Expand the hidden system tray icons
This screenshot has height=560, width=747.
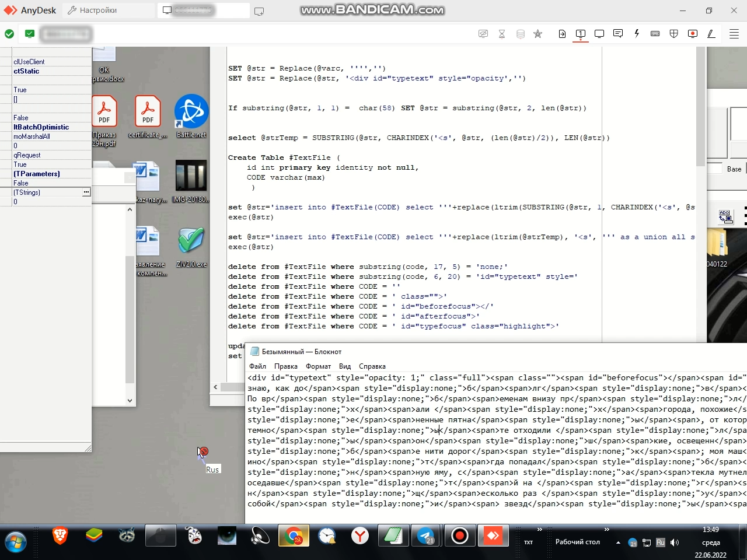pos(618,542)
